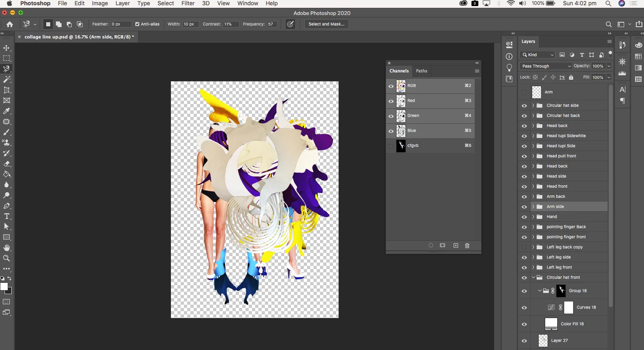Open Channels panel options menu
644x350 pixels.
pyautogui.click(x=477, y=71)
